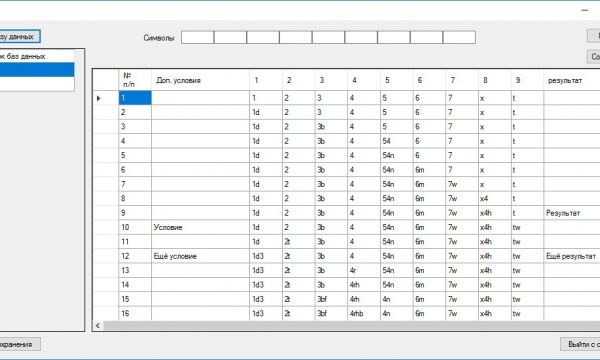
Task: Select the '2t' cell in row 11
Action: click(298, 241)
